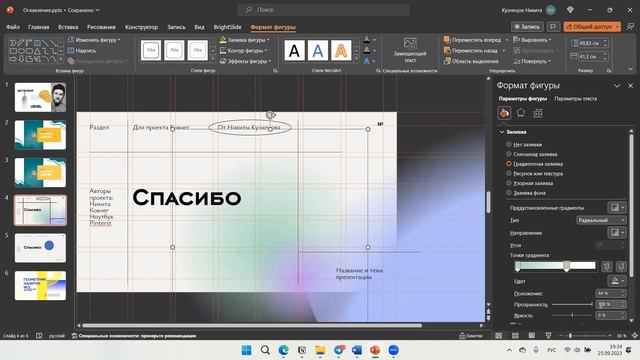
Task: Select 'Узорная заливка' radio button
Action: click(509, 183)
